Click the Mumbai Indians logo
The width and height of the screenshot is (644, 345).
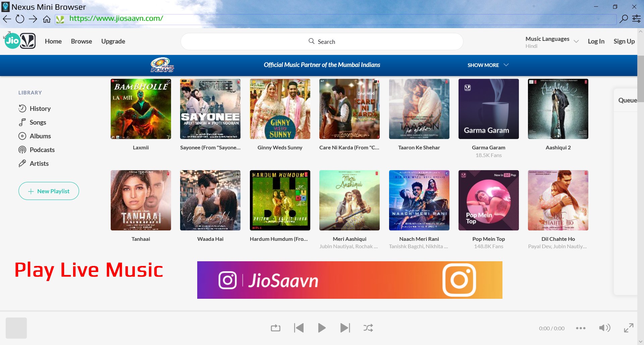coord(162,65)
